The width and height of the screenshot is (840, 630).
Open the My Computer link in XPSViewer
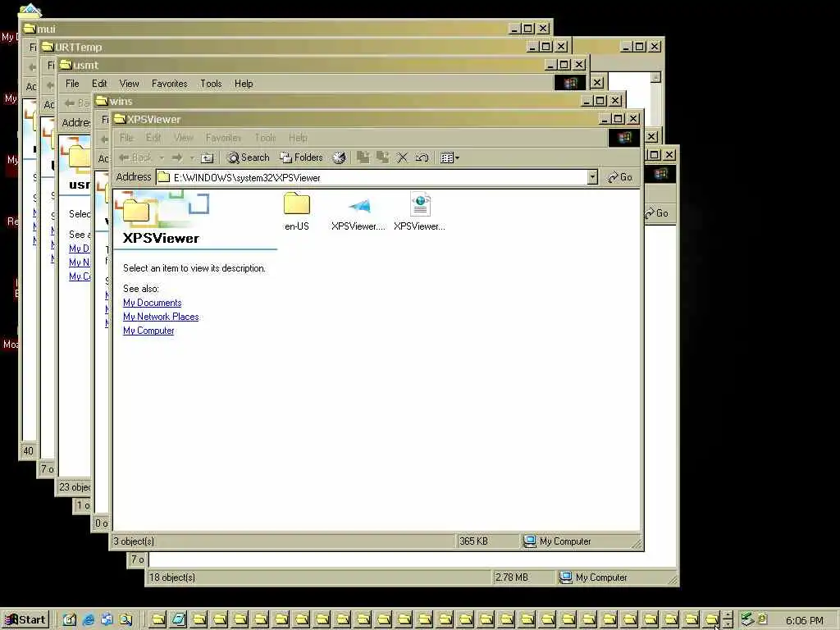pos(148,331)
